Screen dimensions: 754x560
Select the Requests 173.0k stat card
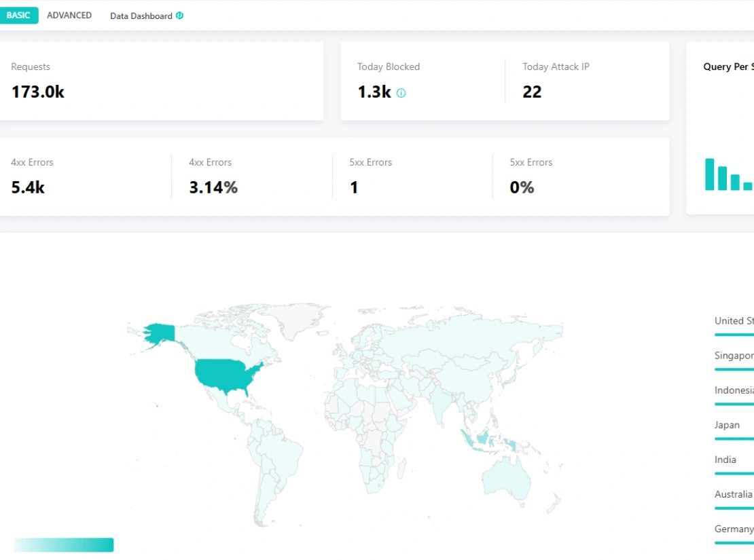coord(160,81)
